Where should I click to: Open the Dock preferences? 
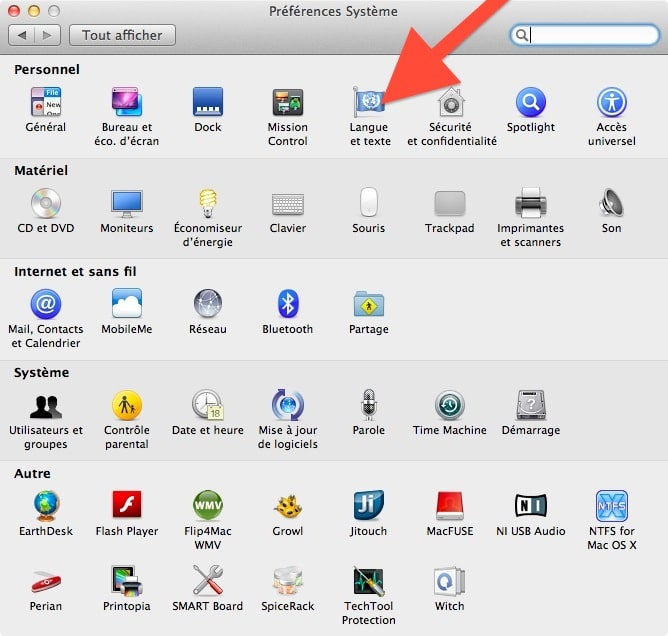point(207,102)
